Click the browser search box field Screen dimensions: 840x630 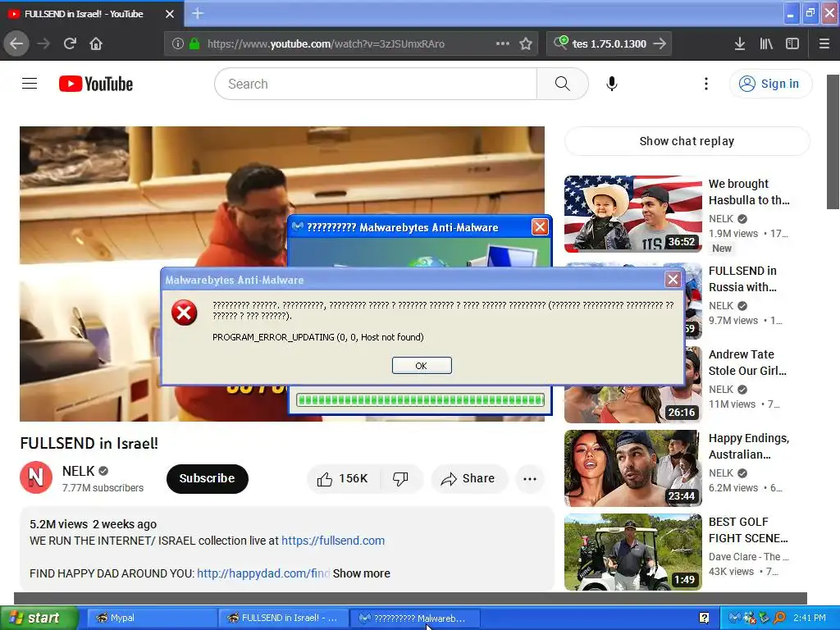(x=609, y=44)
